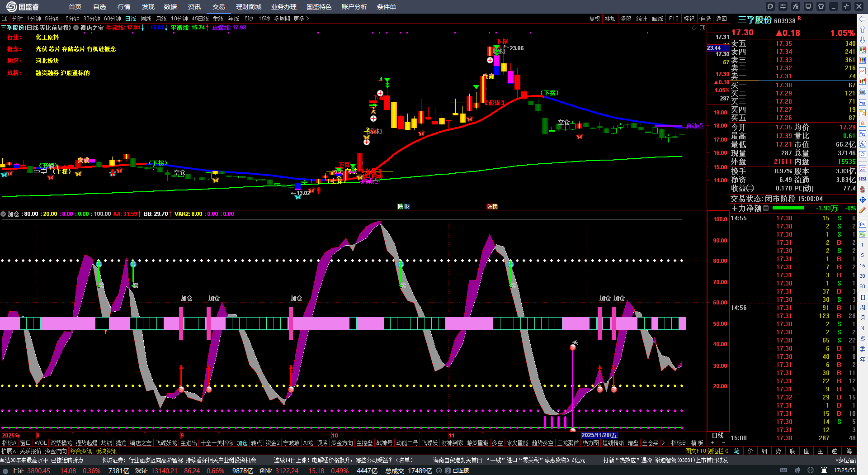Show more indicator tabs with right chevron

coord(663,443)
